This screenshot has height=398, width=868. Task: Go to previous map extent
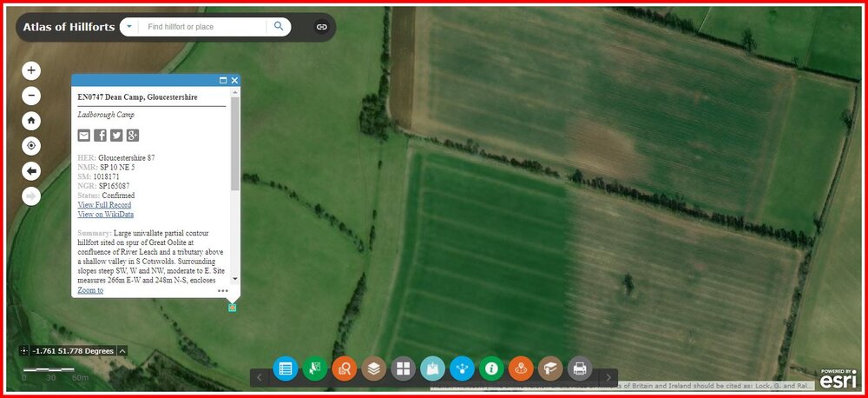[31, 171]
